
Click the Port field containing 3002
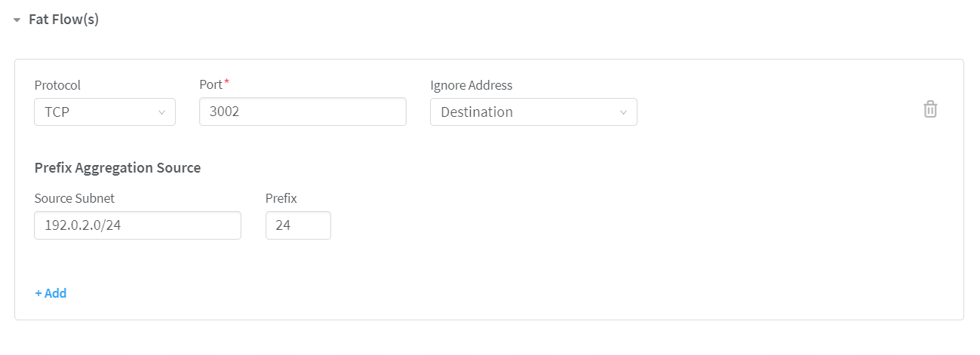coord(303,112)
